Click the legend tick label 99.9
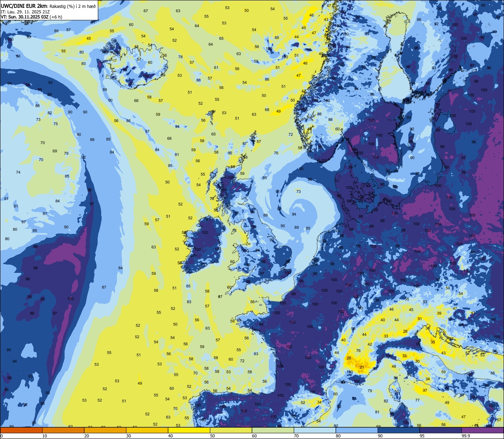This screenshot has width=504, height=439. [x=466, y=436]
